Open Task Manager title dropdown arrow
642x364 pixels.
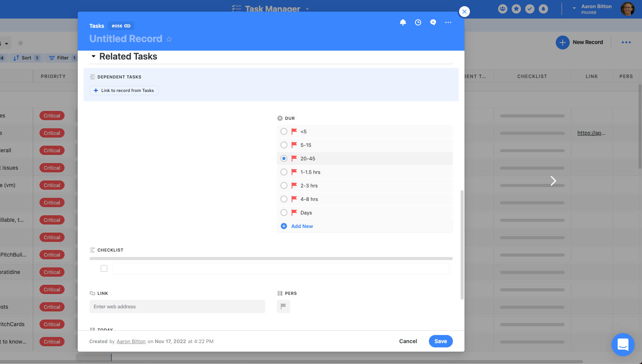[307, 9]
